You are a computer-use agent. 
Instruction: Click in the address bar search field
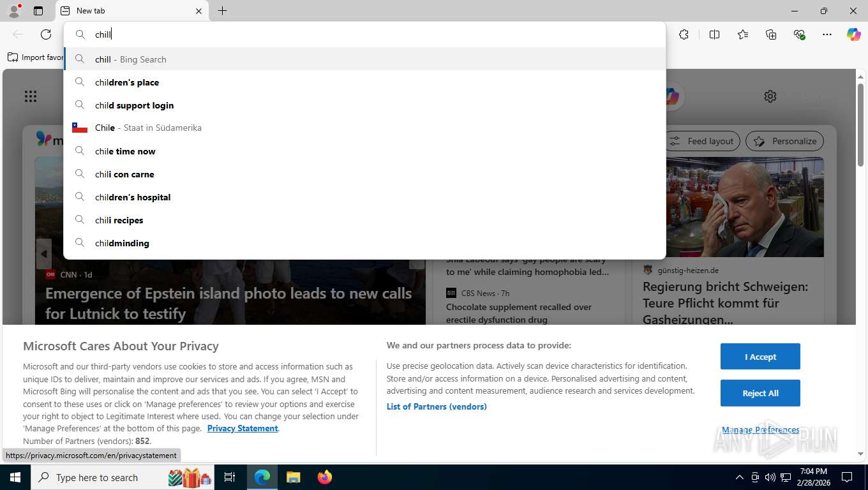click(364, 34)
